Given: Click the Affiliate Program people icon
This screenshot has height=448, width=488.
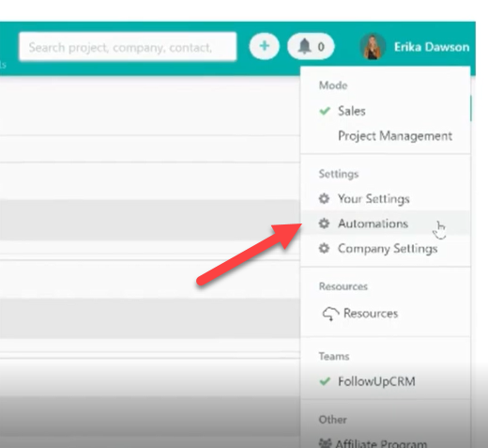Looking at the screenshot, I should coord(325,443).
